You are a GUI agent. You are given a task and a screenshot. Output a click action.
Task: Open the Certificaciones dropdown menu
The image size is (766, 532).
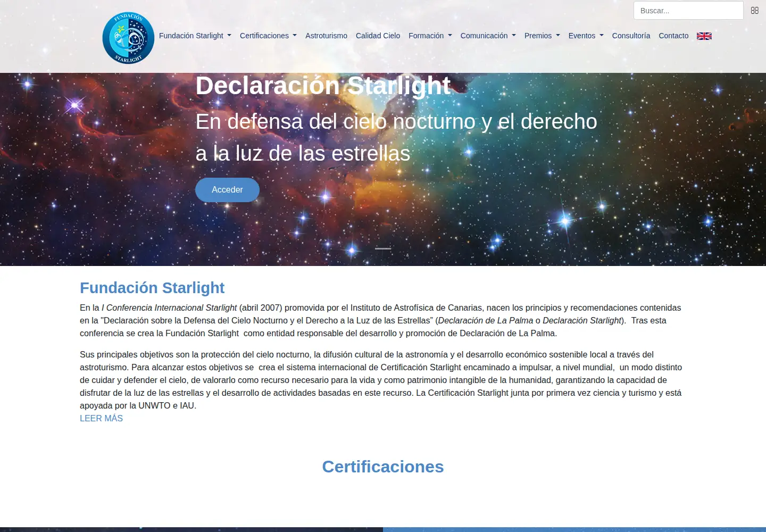(x=268, y=36)
